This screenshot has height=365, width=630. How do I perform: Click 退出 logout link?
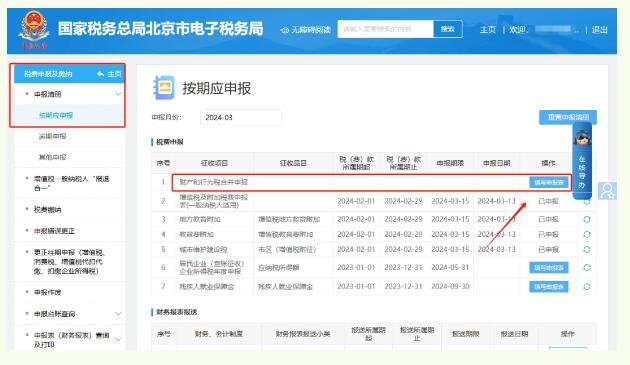(x=599, y=30)
